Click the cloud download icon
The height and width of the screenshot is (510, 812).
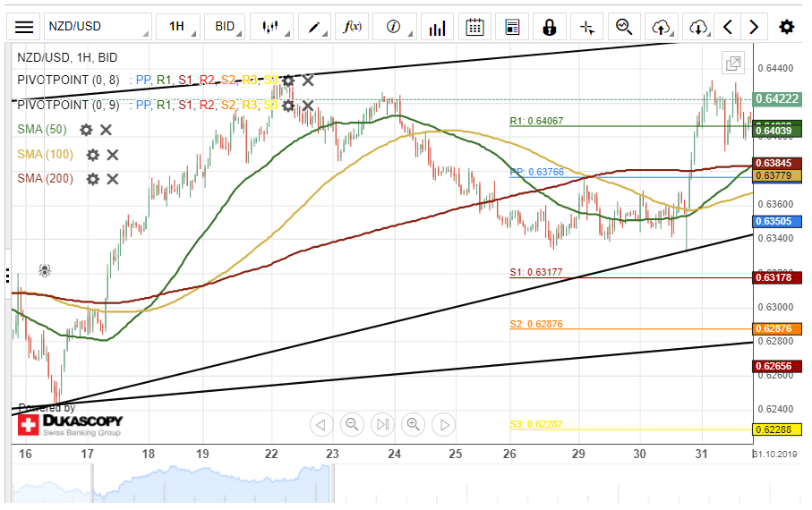point(699,27)
